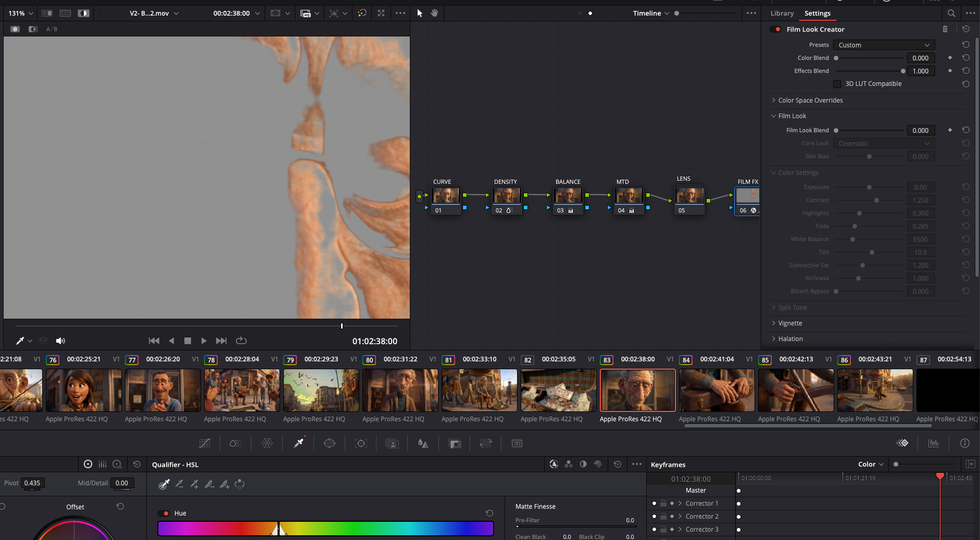This screenshot has width=980, height=540.
Task: Select the Qualifier eyedropper palette icon
Action: click(298, 443)
